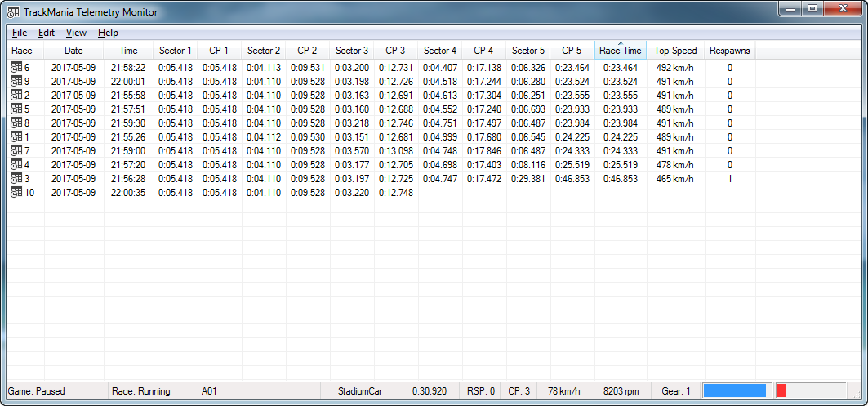Screen dimensions: 868x406
Task: Click the stopwatch icon of race 4
Action: [16, 164]
